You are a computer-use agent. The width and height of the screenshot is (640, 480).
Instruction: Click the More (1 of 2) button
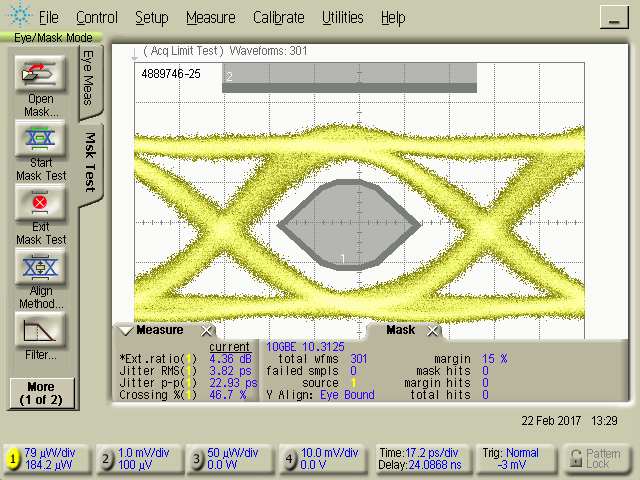(x=40, y=393)
